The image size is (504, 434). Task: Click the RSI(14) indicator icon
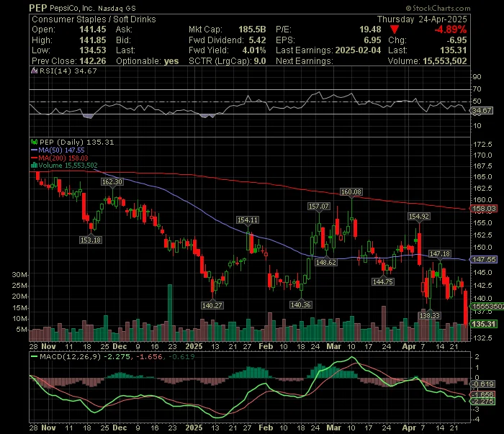(34, 71)
